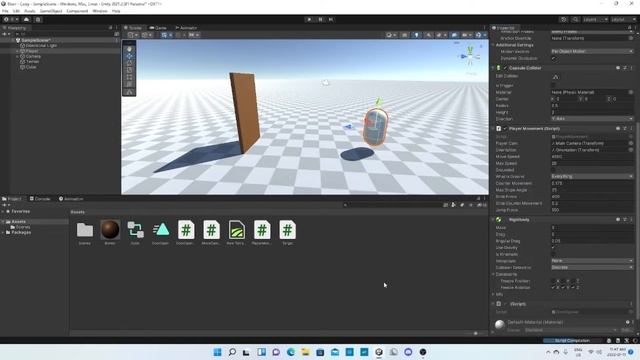The height and width of the screenshot is (360, 640).
Task: Toggle Grounded checkbox
Action: tap(553, 170)
